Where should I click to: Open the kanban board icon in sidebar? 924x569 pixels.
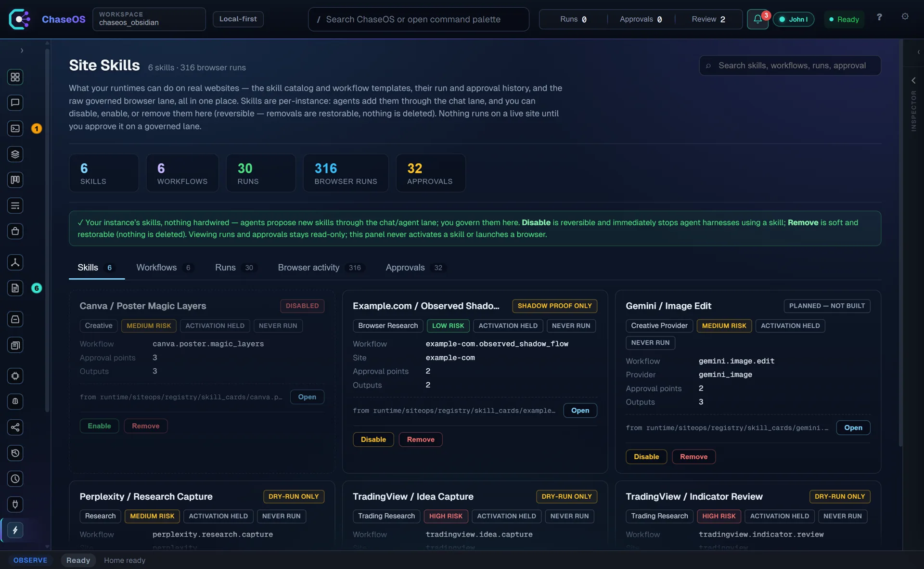15,180
